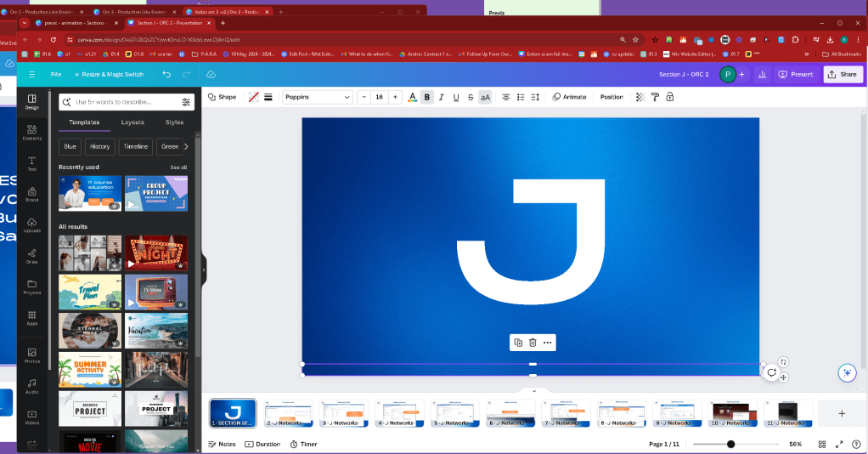The width and height of the screenshot is (868, 454).
Task: Toggle bulleted list formatting
Action: coord(521,97)
